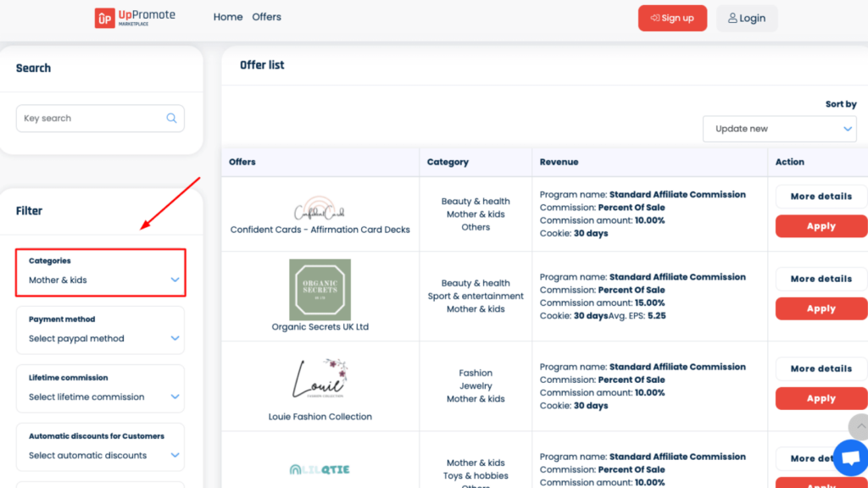Open the LILQTIE logo
Screen dimensions: 868x488
(x=320, y=469)
